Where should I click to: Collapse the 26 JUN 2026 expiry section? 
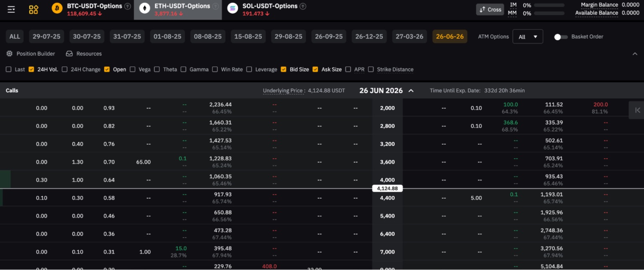[x=410, y=90]
